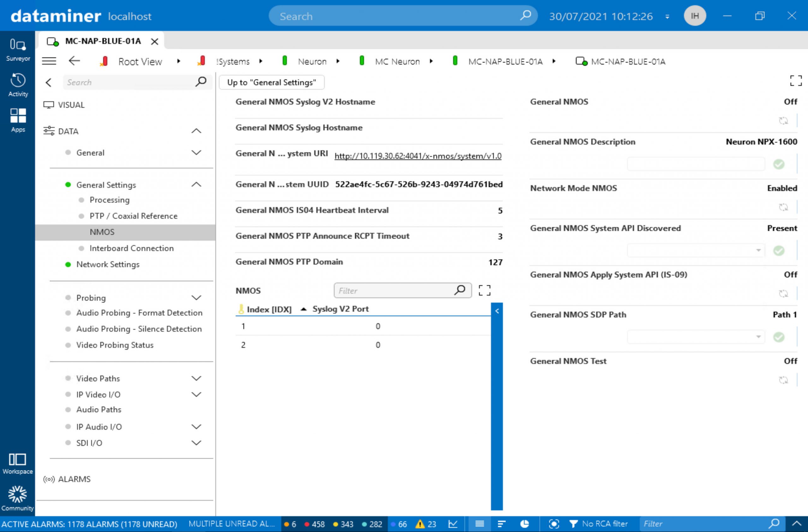808x532 pixels.
Task: Show the 458 critical alarms count
Action: point(315,524)
